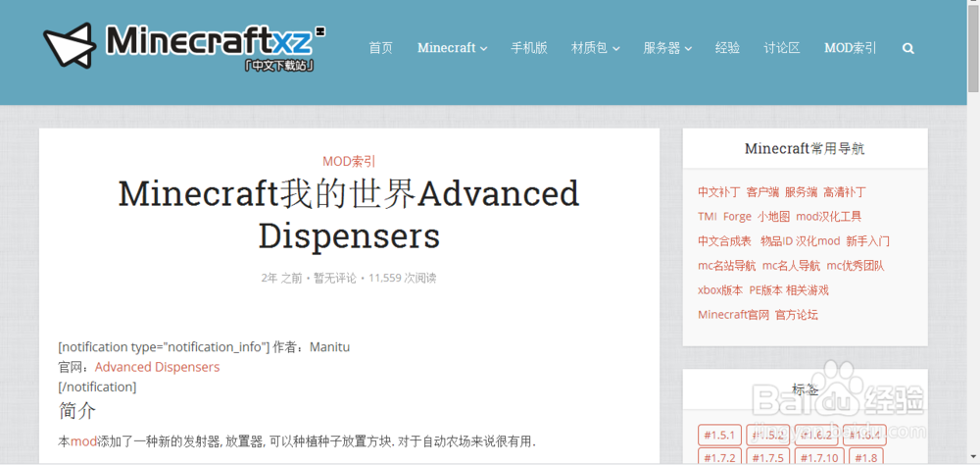Click the MOD索引 category link above title
The image size is (980, 465).
[x=349, y=162]
